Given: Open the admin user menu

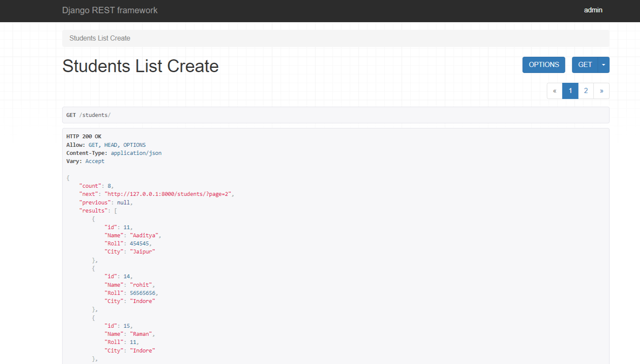Looking at the screenshot, I should click(593, 10).
